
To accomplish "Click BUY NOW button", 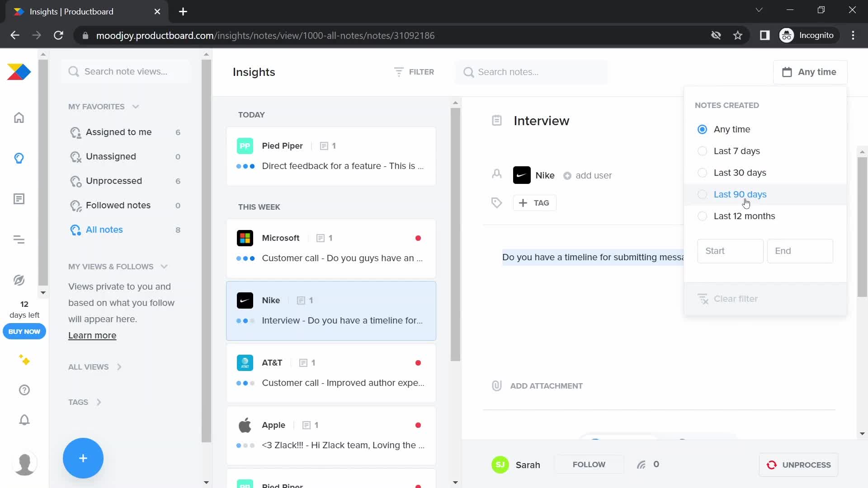I will [24, 332].
